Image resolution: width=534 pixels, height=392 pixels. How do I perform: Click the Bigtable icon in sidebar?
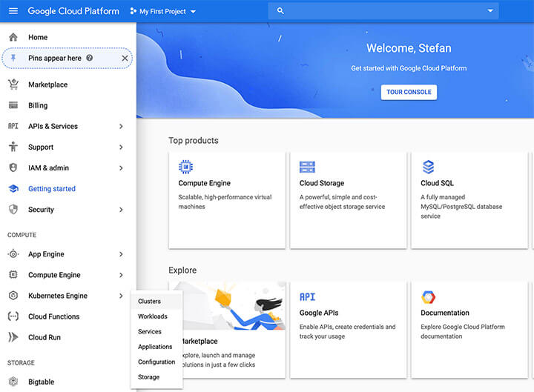pos(13,382)
